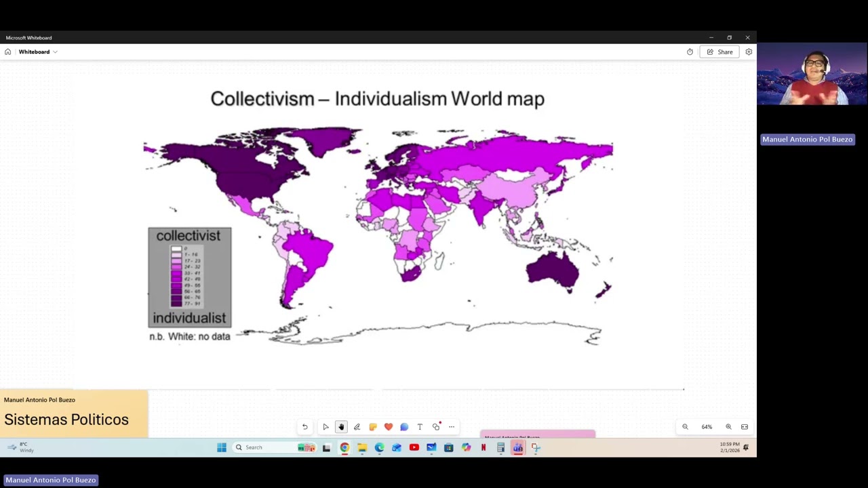Open Task View on taskbar
The height and width of the screenshot is (488, 868).
[326, 447]
